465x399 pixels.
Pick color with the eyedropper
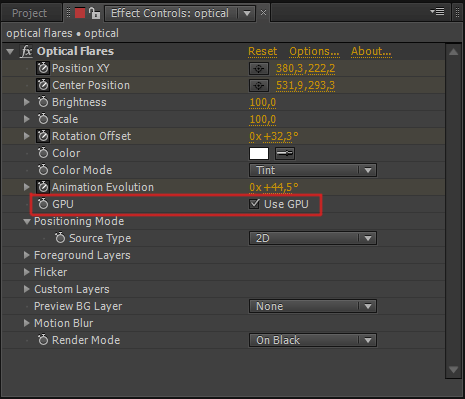(285, 153)
